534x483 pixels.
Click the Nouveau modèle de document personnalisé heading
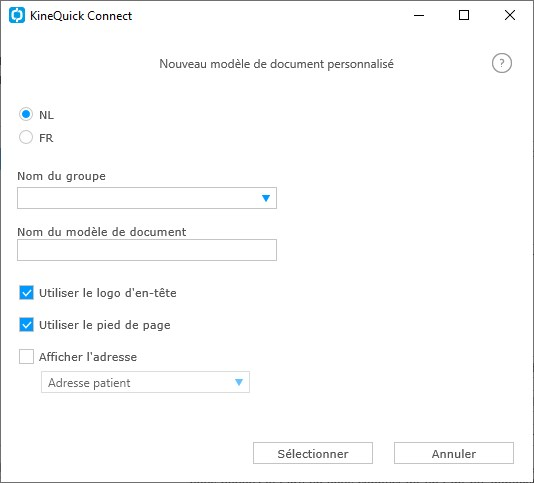(x=277, y=64)
